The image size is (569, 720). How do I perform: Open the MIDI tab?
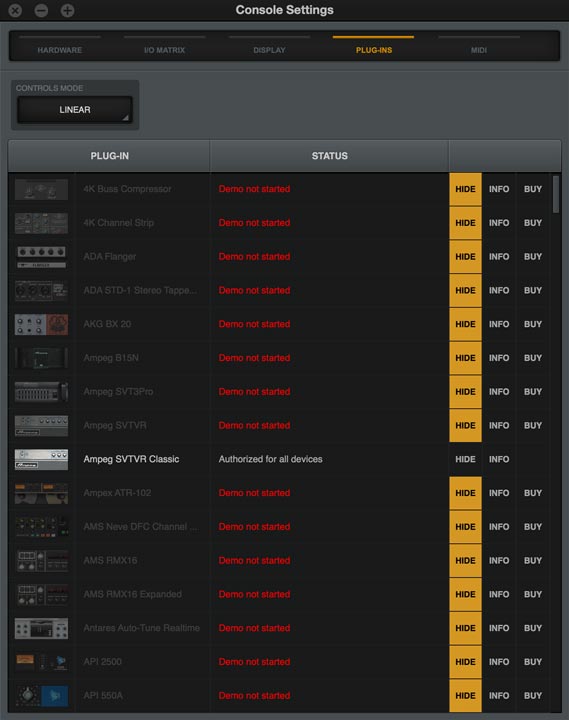[x=479, y=50]
